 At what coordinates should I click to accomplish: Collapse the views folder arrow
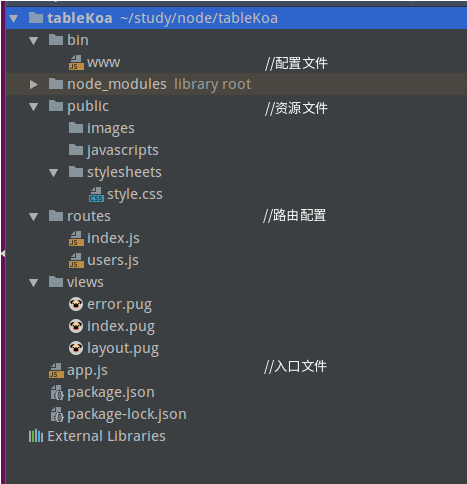click(x=34, y=283)
